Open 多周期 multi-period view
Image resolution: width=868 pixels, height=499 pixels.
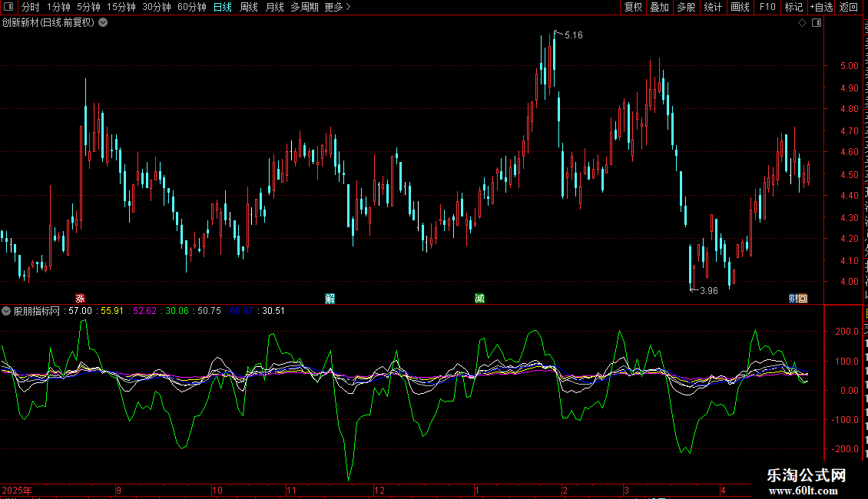[304, 7]
